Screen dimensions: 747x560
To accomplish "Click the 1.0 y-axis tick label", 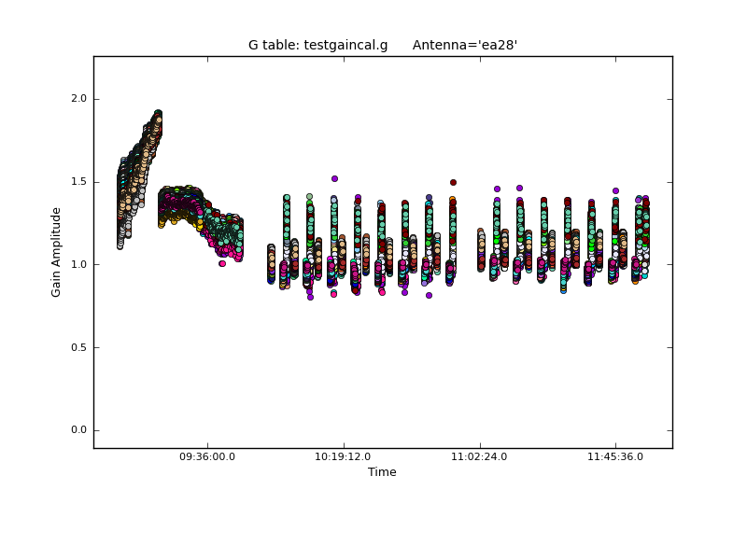I will point(78,264).
